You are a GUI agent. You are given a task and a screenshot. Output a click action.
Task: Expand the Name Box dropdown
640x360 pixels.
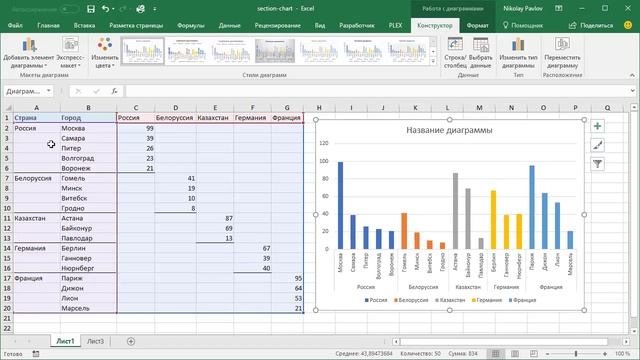49,91
